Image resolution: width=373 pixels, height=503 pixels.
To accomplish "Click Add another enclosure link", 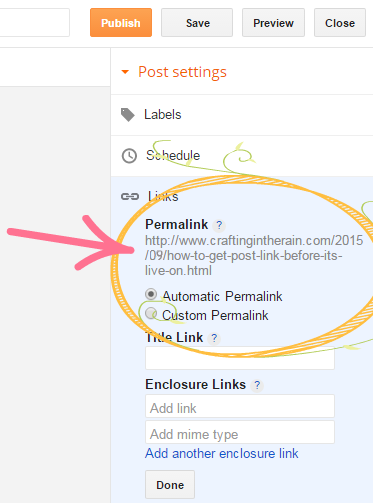I will pyautogui.click(x=222, y=453).
